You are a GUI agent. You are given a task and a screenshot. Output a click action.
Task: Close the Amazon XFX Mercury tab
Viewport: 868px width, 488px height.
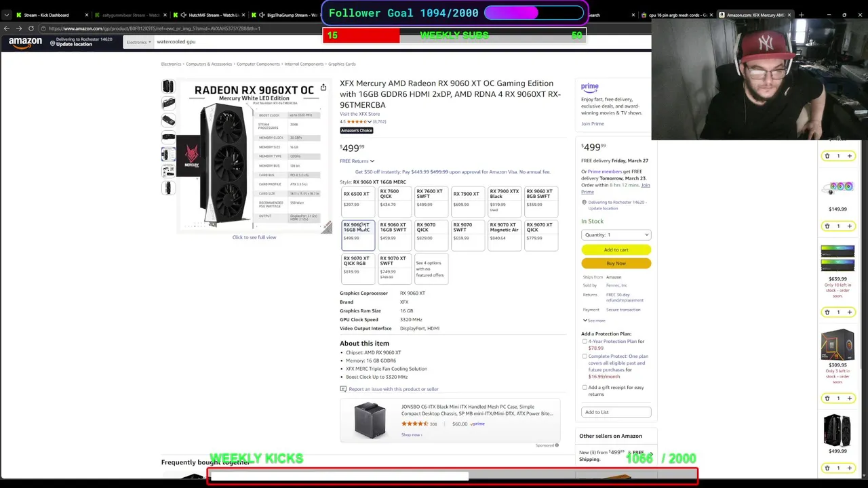(789, 15)
